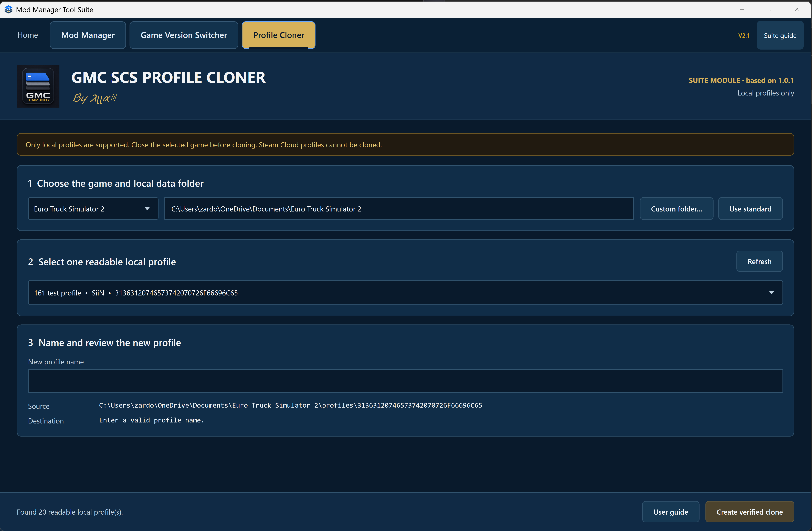
Task: Minimize the Mod Manager Tool Suite window
Action: point(742,9)
